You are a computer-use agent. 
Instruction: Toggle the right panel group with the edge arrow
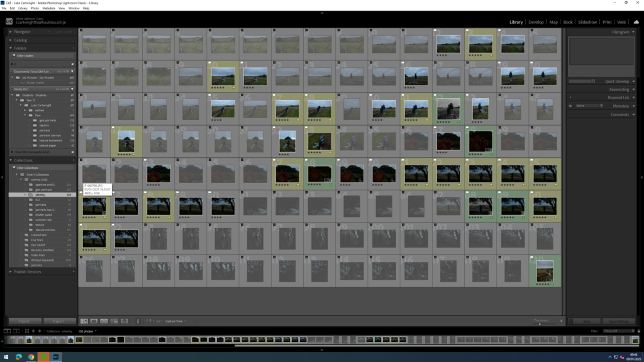(x=642, y=177)
